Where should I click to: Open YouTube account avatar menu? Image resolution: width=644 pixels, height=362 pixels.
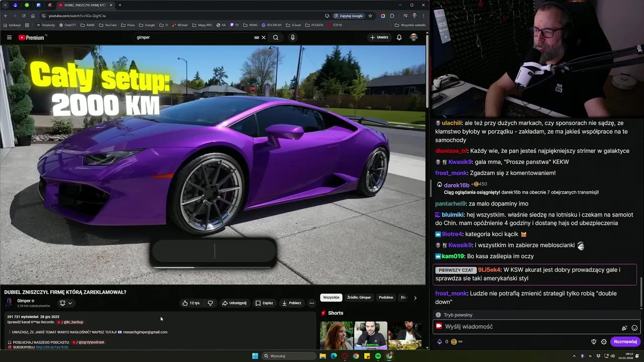tap(414, 37)
